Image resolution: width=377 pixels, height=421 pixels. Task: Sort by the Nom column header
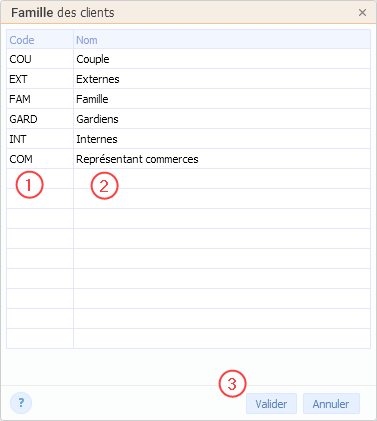(222, 40)
